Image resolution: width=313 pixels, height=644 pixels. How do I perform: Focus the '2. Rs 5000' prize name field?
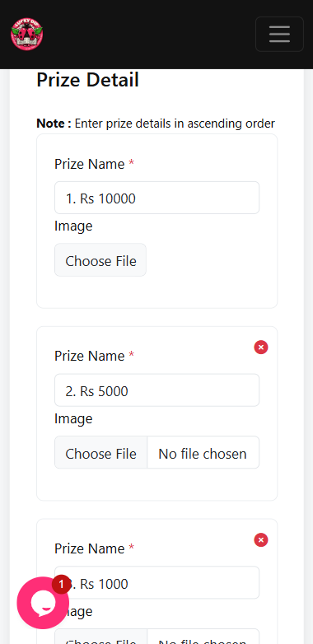[156, 390]
